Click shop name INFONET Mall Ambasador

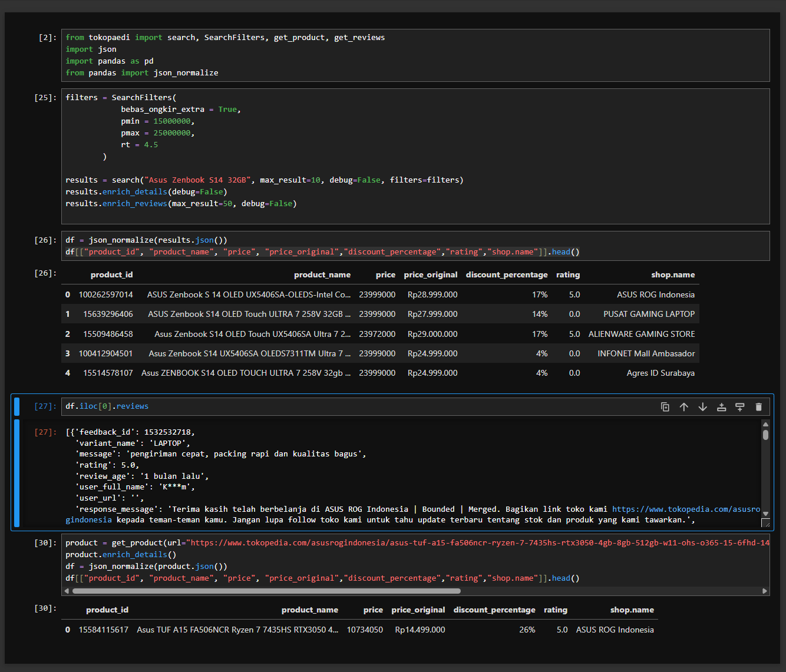click(x=646, y=353)
